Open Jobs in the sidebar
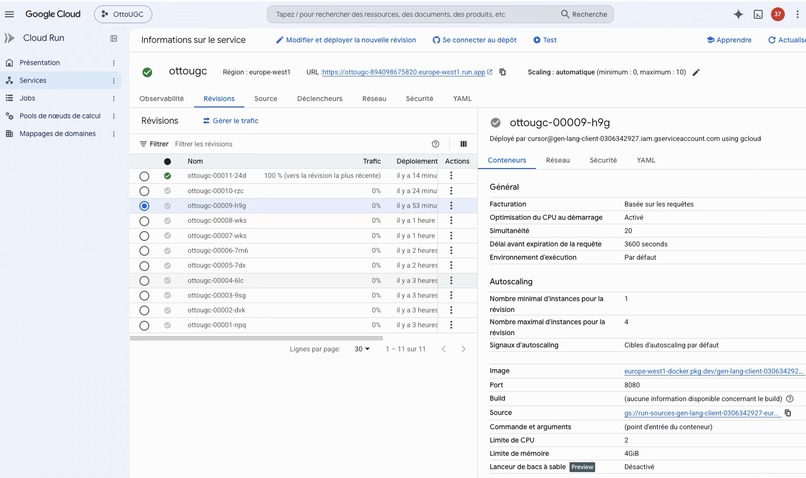806x478 pixels. tap(27, 98)
